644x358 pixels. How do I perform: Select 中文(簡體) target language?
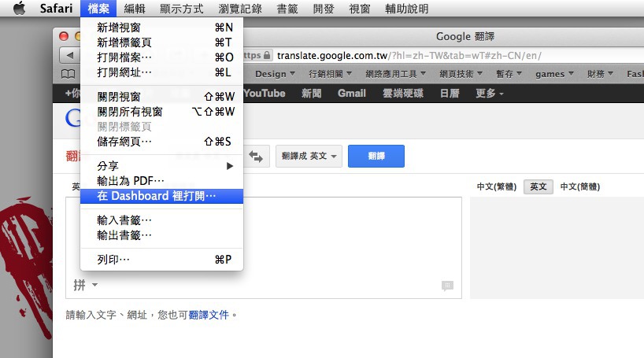[580, 186]
